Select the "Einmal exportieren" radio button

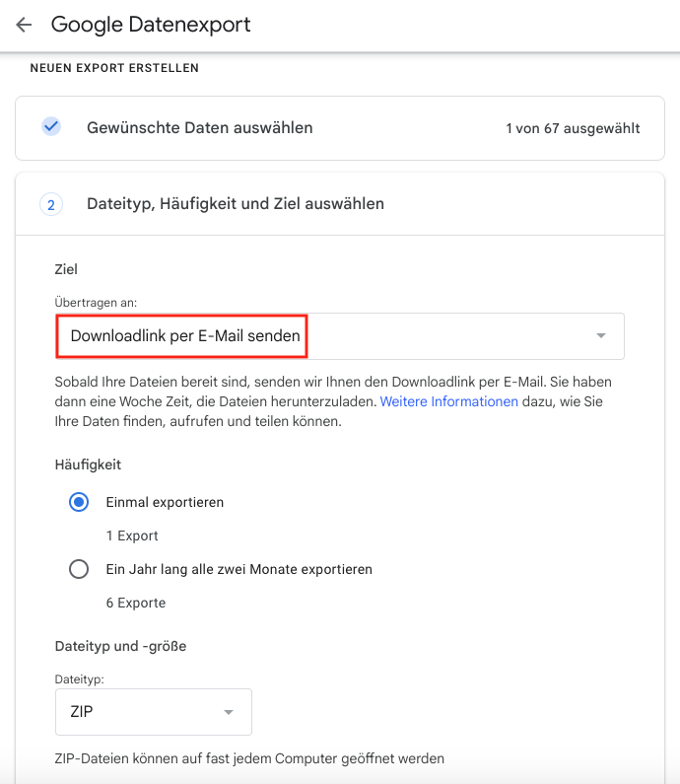[79, 502]
